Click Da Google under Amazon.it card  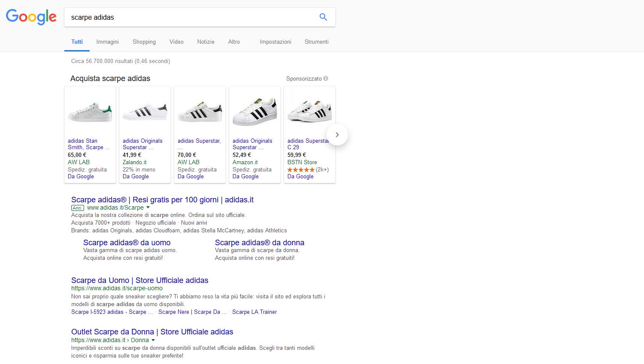coord(245,176)
